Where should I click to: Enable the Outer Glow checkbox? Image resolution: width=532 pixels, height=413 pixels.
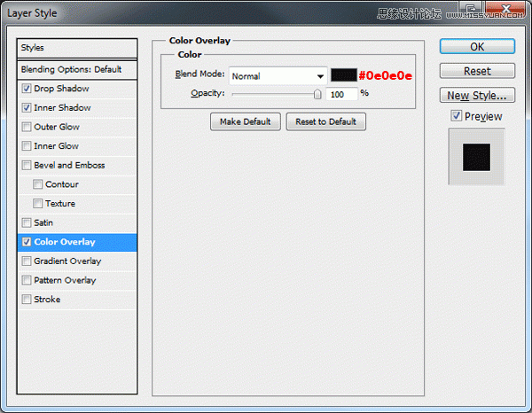coord(27,127)
